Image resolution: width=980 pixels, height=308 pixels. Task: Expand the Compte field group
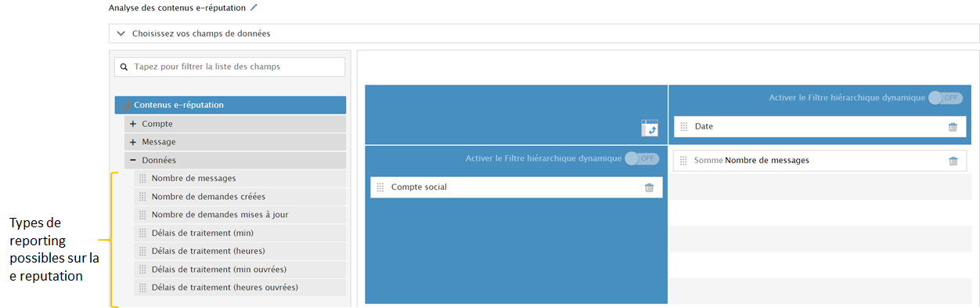click(x=133, y=124)
